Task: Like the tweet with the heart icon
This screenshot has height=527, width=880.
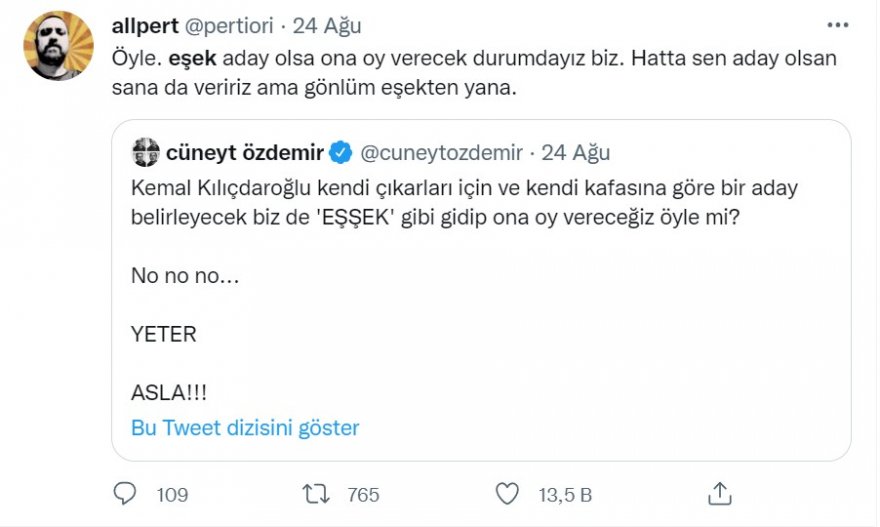Action: tap(508, 494)
